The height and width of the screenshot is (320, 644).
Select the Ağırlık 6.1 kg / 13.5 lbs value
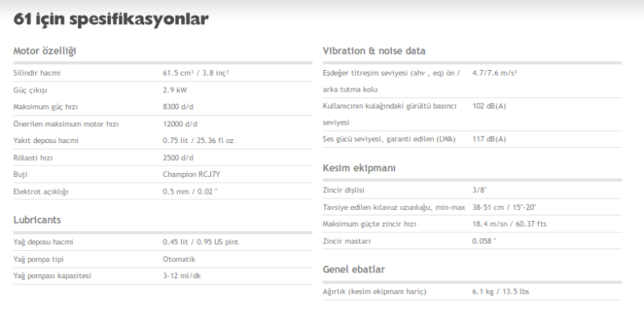(x=501, y=292)
